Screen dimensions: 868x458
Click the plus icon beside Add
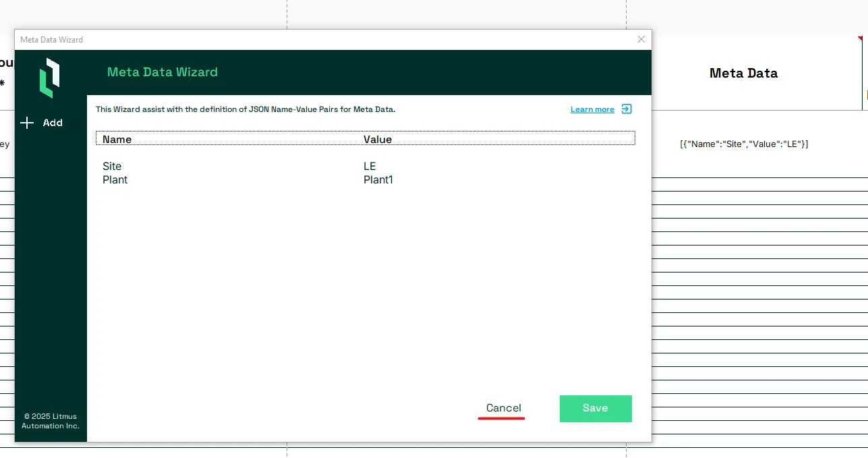click(27, 123)
